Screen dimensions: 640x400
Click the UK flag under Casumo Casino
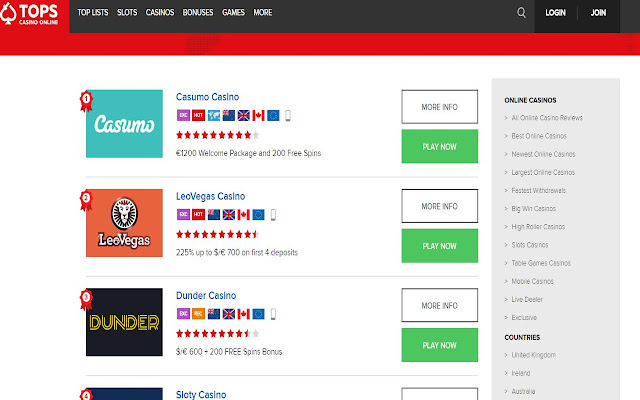243,116
